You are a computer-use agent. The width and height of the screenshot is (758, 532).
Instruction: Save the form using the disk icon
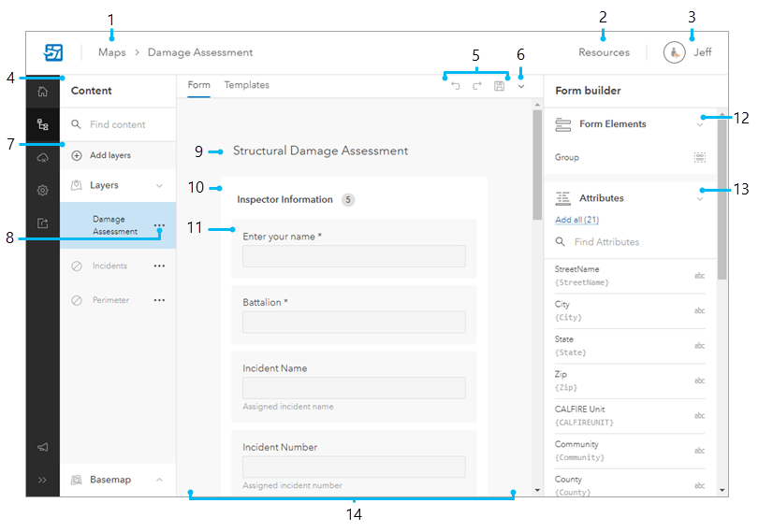point(500,86)
